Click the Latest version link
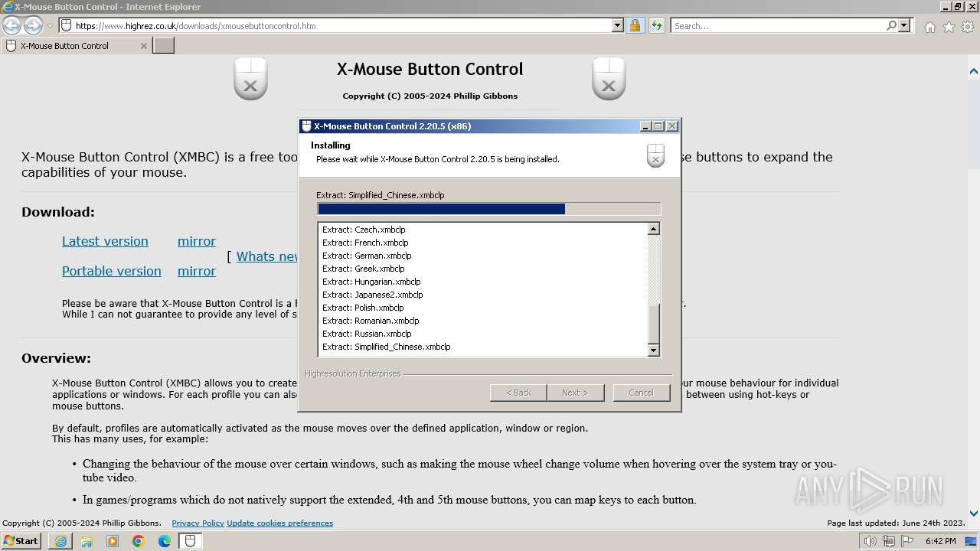The image size is (980, 551). 105,241
